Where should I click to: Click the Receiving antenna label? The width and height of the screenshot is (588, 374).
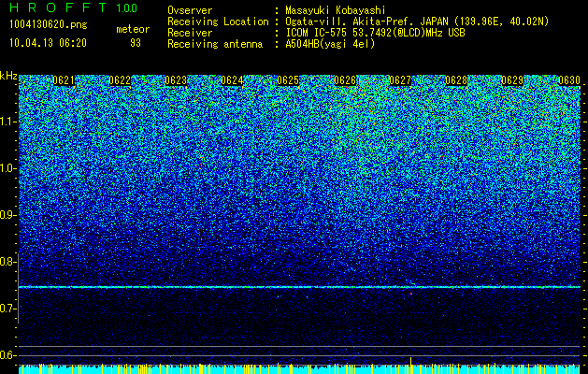(215, 44)
